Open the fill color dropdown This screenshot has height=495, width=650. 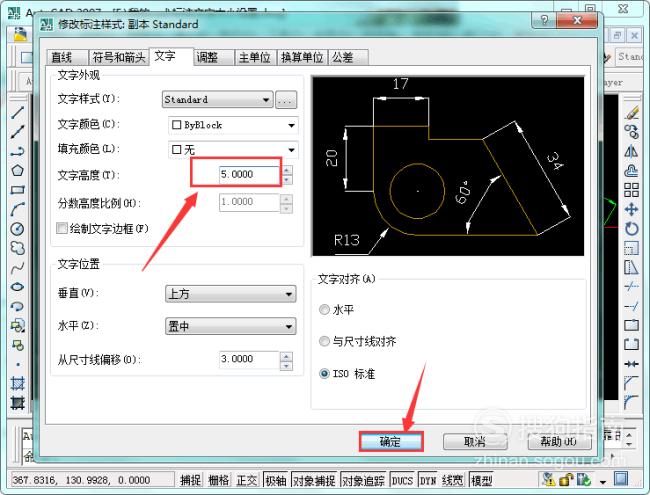(x=233, y=149)
